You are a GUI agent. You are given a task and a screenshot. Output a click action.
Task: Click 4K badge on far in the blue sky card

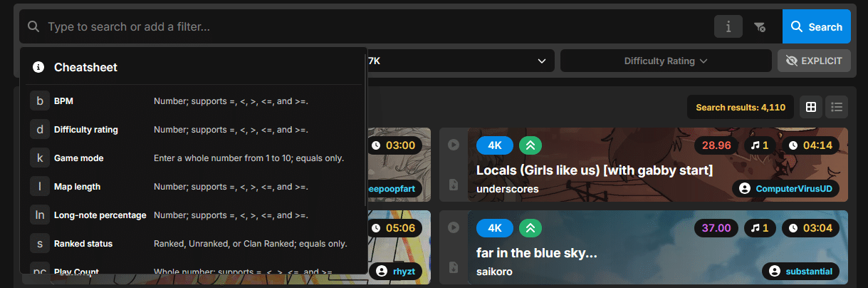(494, 228)
